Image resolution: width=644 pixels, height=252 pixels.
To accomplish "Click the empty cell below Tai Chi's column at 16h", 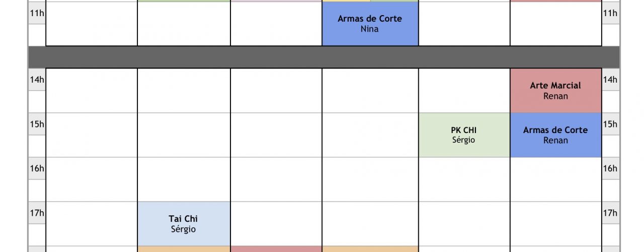I will click(x=184, y=179).
